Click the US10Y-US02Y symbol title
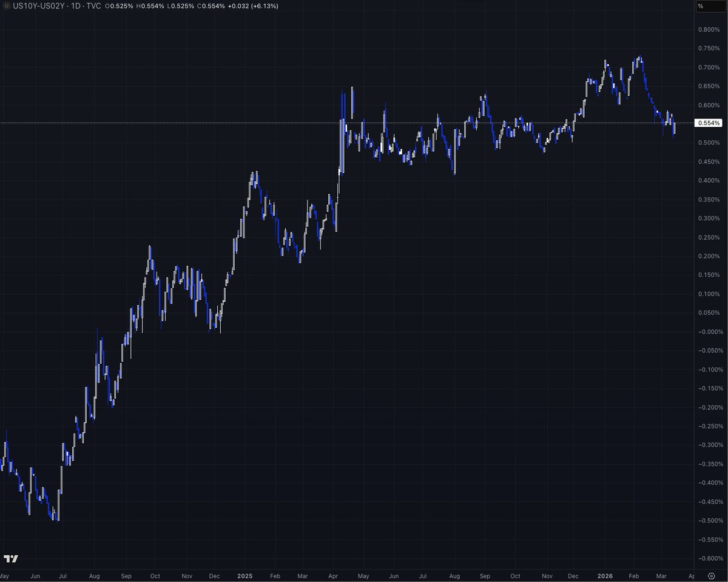728x582 pixels. click(x=39, y=5)
